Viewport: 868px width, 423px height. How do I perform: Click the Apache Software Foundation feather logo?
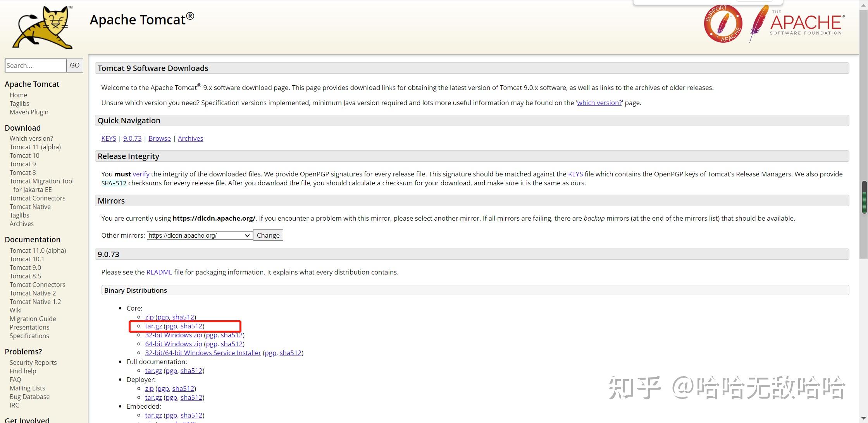[x=796, y=23]
